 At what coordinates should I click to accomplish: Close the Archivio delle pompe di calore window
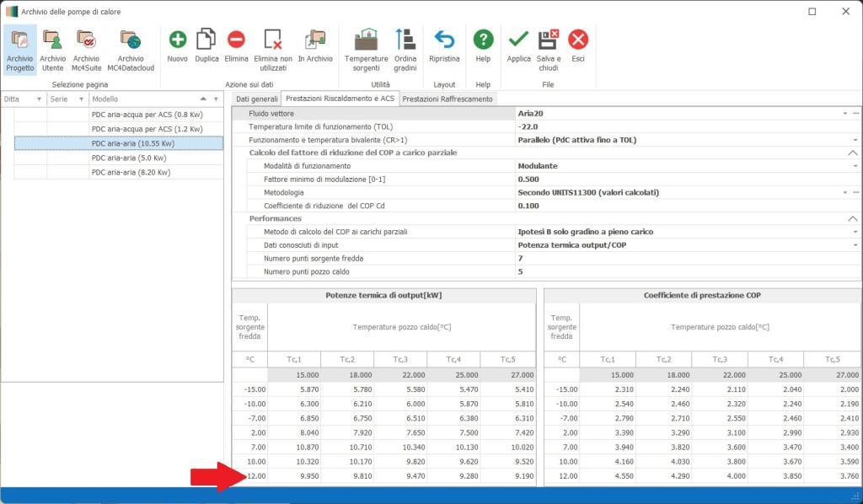(846, 12)
